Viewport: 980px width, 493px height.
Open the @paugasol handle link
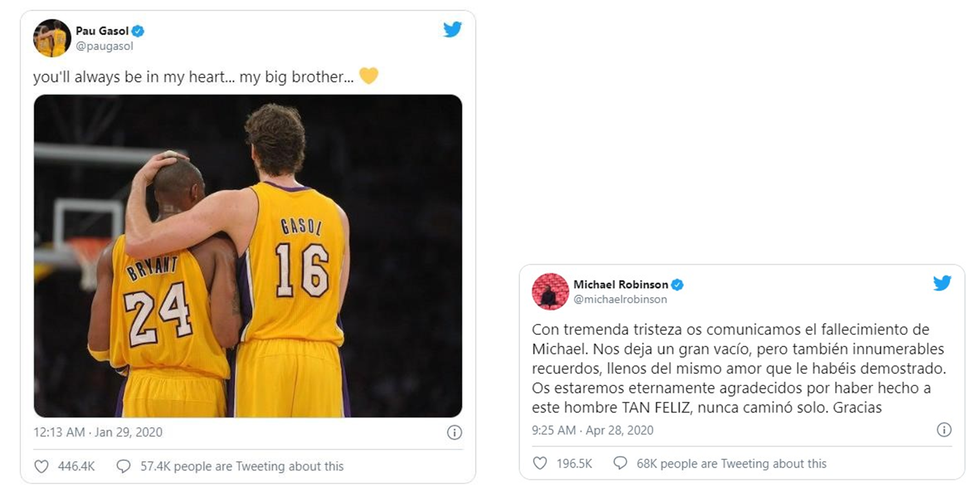point(104,46)
